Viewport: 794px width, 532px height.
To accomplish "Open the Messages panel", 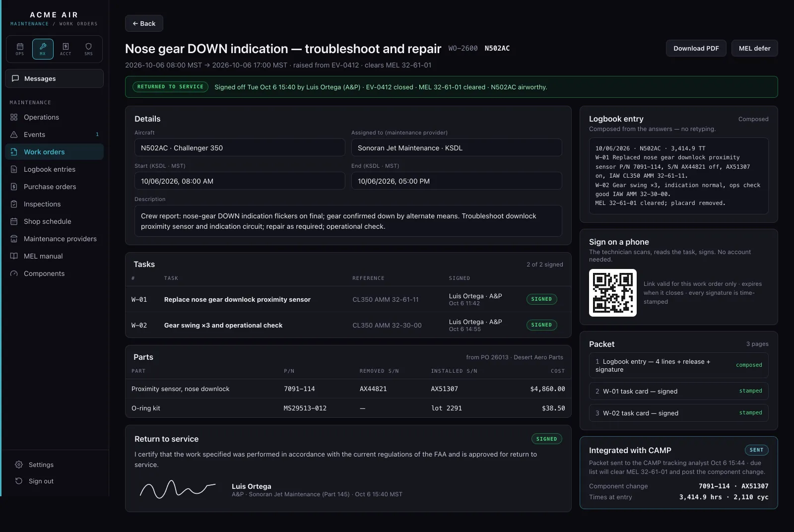I will click(55, 78).
